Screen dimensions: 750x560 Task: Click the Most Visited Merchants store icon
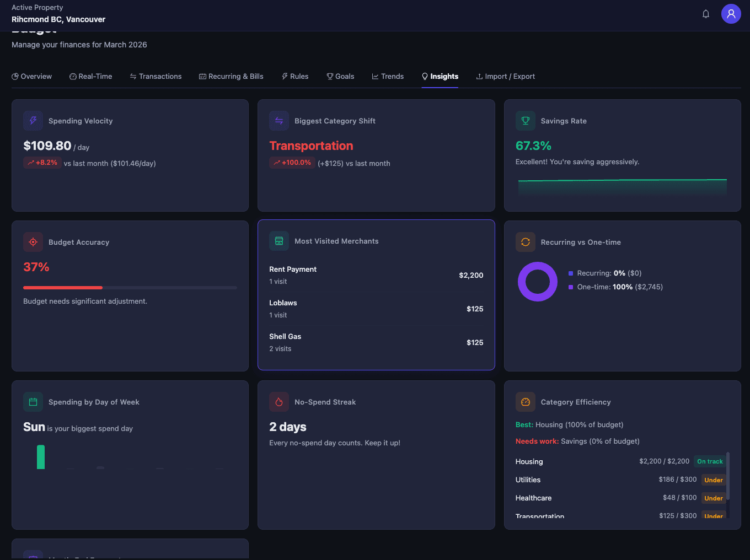(x=279, y=241)
